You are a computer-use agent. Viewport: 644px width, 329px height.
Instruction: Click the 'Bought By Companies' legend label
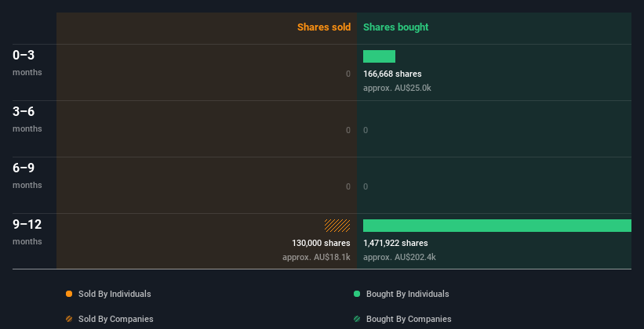pyautogui.click(x=409, y=319)
